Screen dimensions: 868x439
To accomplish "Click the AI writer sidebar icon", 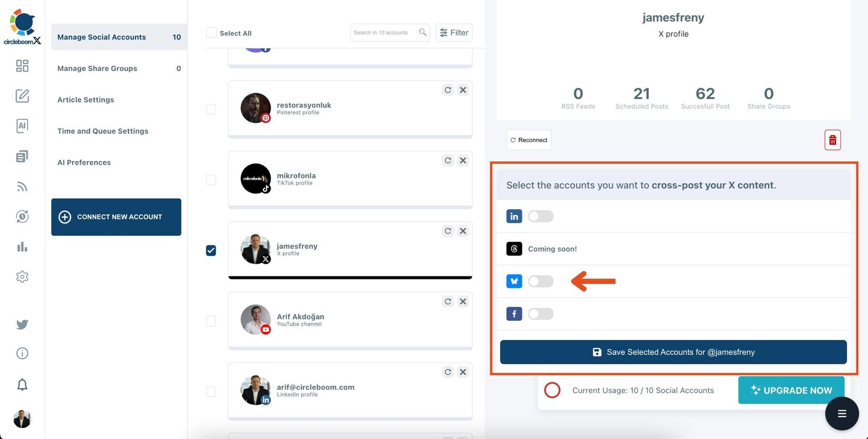I will 22,126.
